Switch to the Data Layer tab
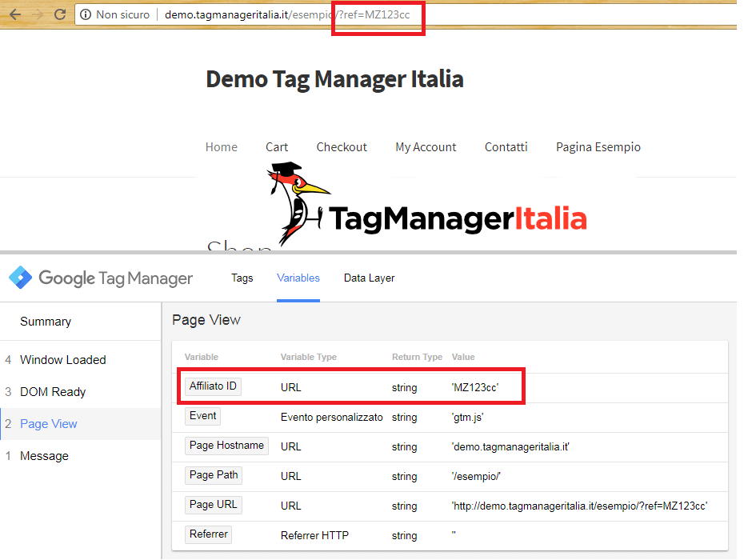 369,278
